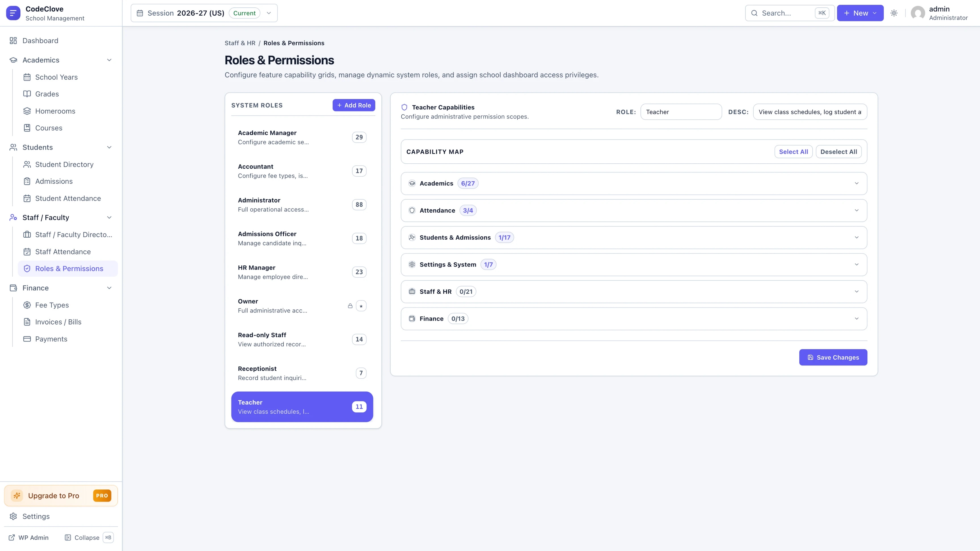Click the Select All button

pos(793,152)
